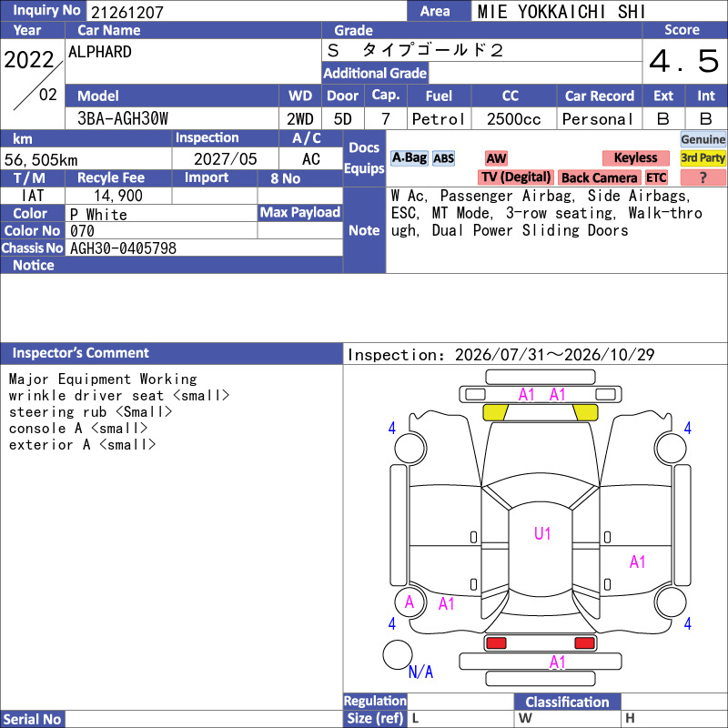728x728 pixels.
Task: Click the Classification label
Action: coord(567,702)
